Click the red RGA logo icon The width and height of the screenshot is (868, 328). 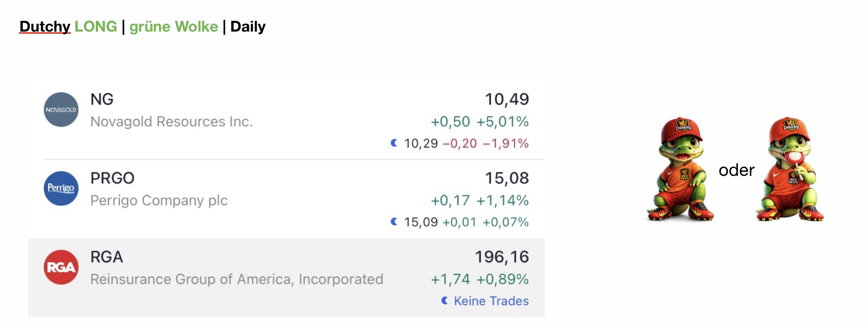pyautogui.click(x=61, y=267)
